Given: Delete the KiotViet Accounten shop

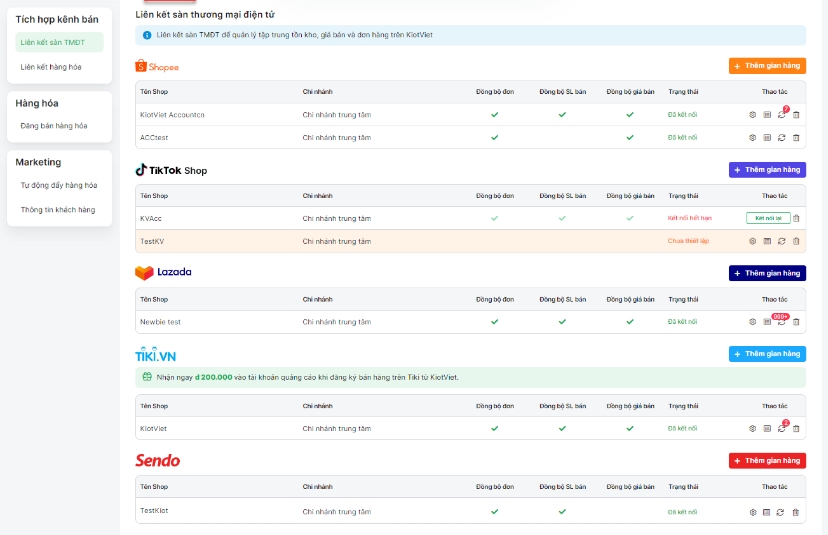Looking at the screenshot, I should click(x=796, y=115).
